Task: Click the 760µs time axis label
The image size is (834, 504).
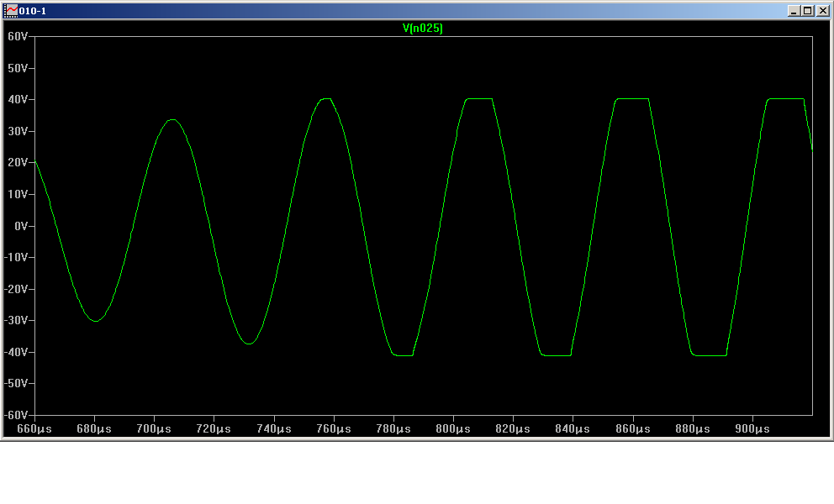Action: (333, 428)
